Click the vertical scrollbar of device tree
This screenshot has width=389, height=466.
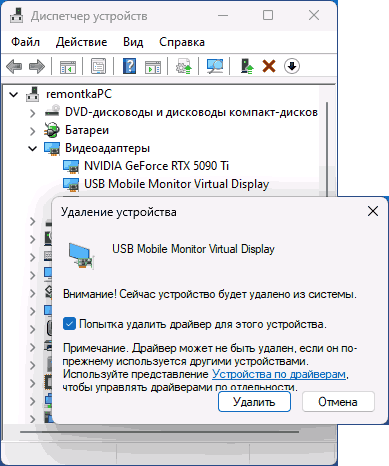[x=327, y=149]
